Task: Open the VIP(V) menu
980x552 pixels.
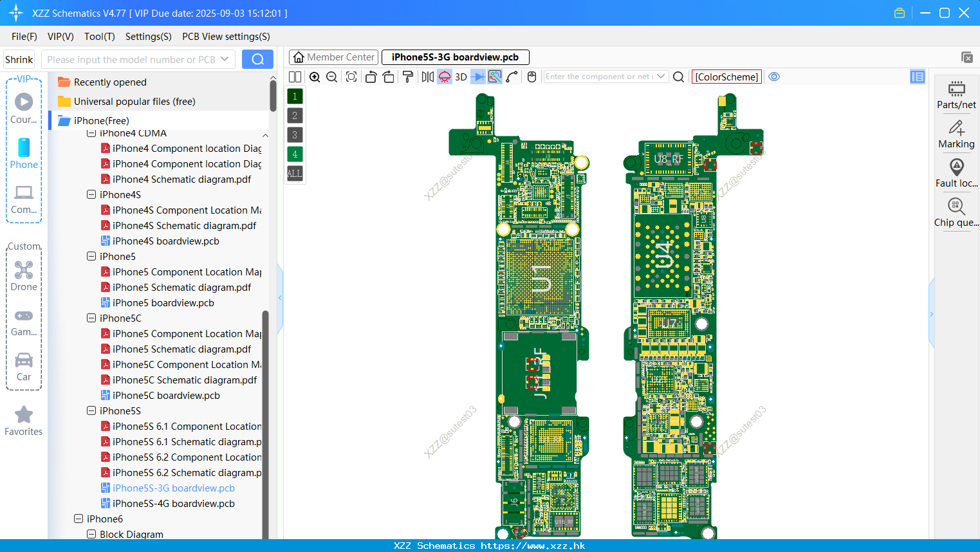Action: pyautogui.click(x=60, y=37)
